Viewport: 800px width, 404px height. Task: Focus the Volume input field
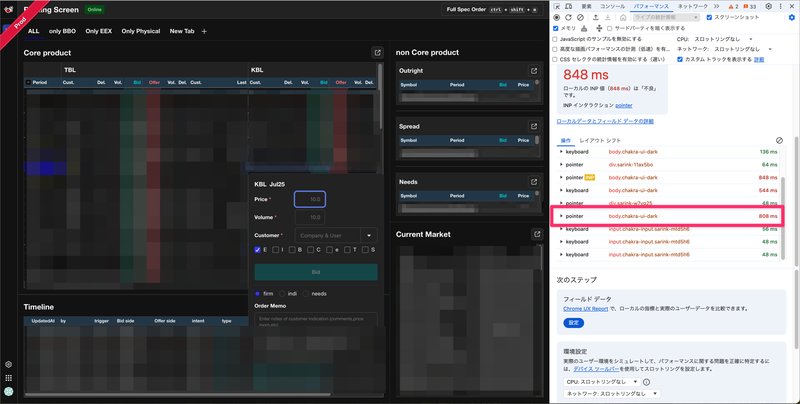[310, 217]
